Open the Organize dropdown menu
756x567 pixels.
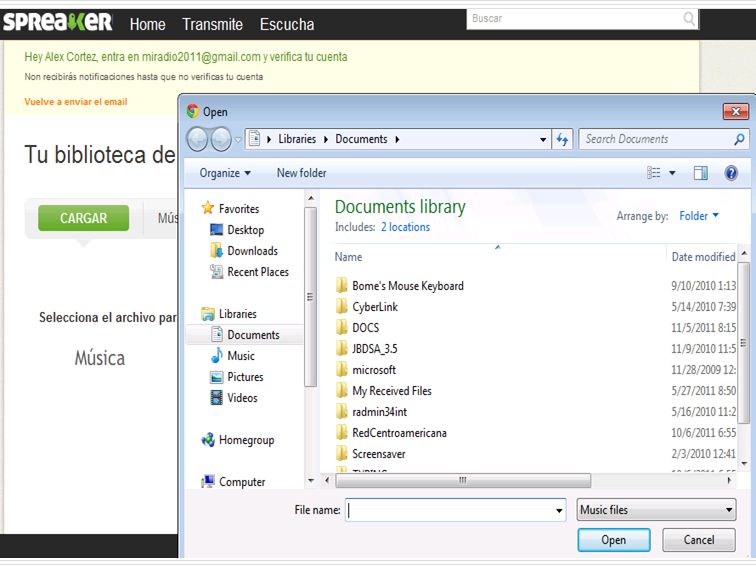coord(225,173)
